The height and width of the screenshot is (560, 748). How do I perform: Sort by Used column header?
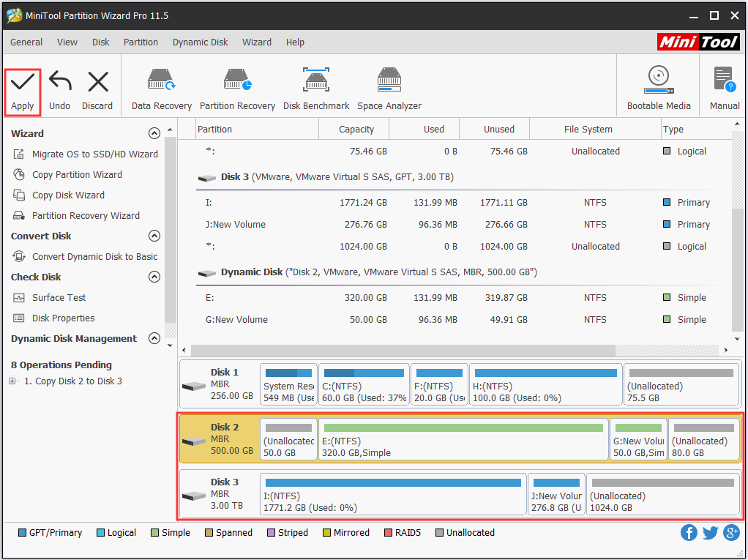click(424, 130)
